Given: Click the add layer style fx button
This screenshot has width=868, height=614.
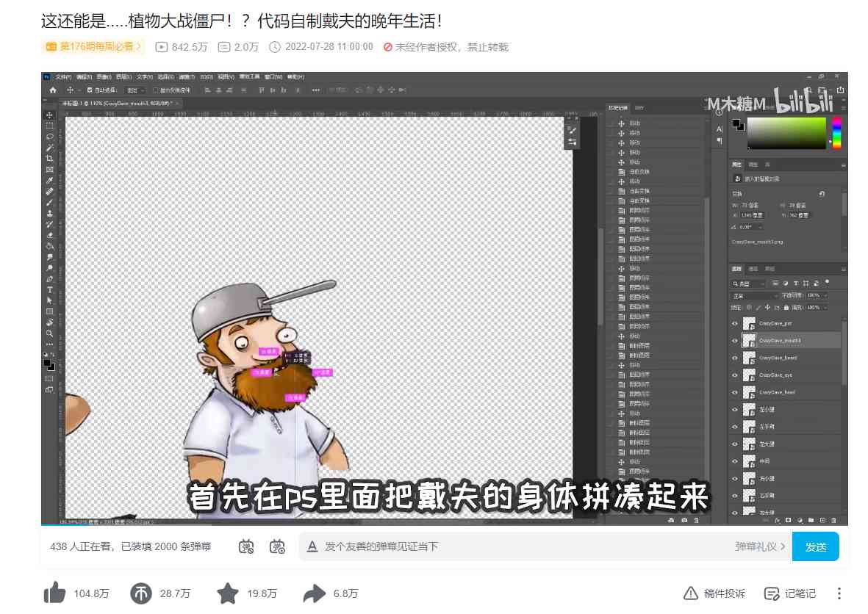Looking at the screenshot, I should pyautogui.click(x=778, y=521).
